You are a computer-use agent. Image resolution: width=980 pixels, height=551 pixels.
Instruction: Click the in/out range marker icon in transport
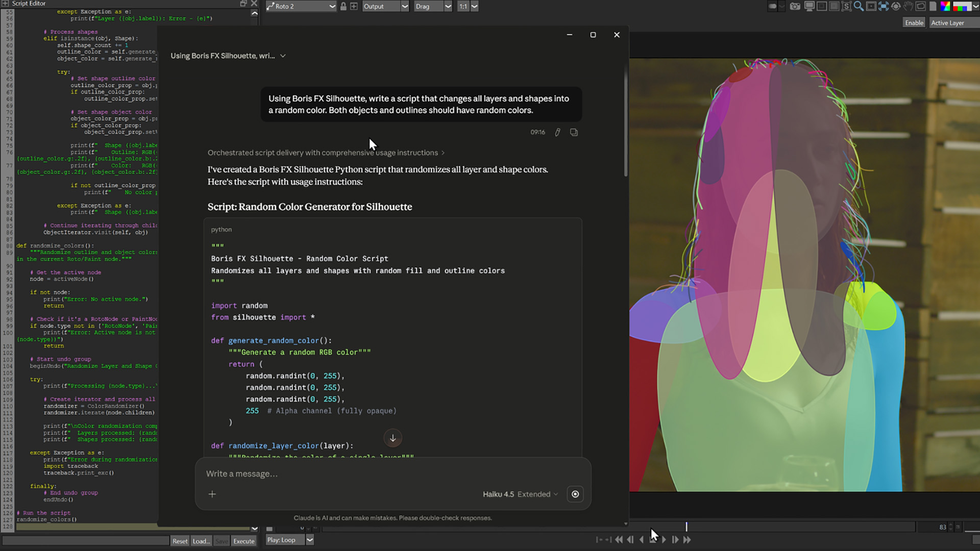tap(603, 540)
